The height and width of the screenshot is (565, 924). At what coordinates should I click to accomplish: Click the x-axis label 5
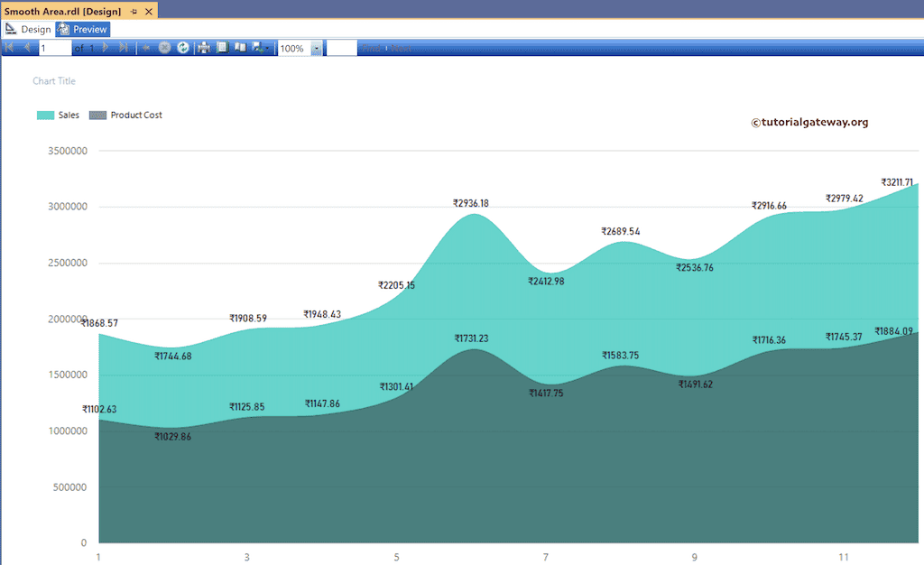(x=397, y=557)
